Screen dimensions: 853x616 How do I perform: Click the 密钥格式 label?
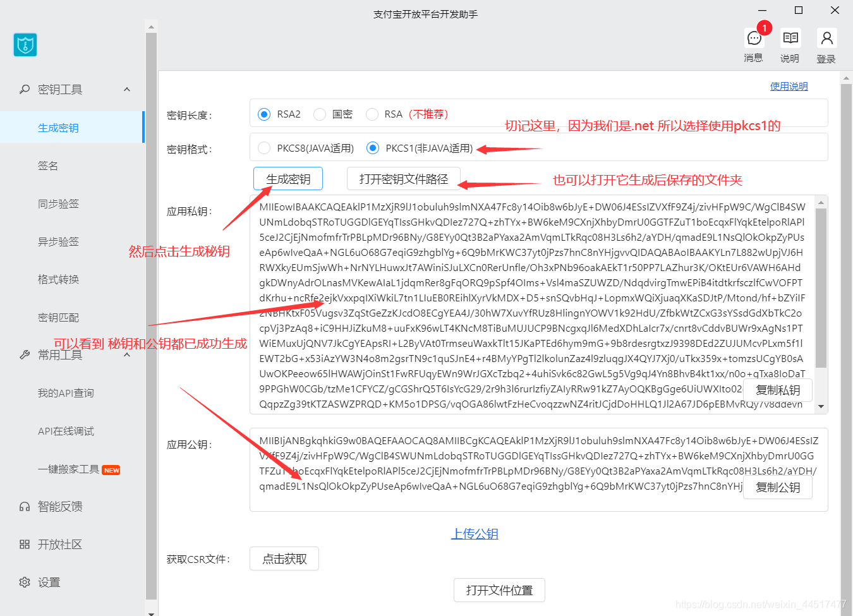click(x=190, y=149)
